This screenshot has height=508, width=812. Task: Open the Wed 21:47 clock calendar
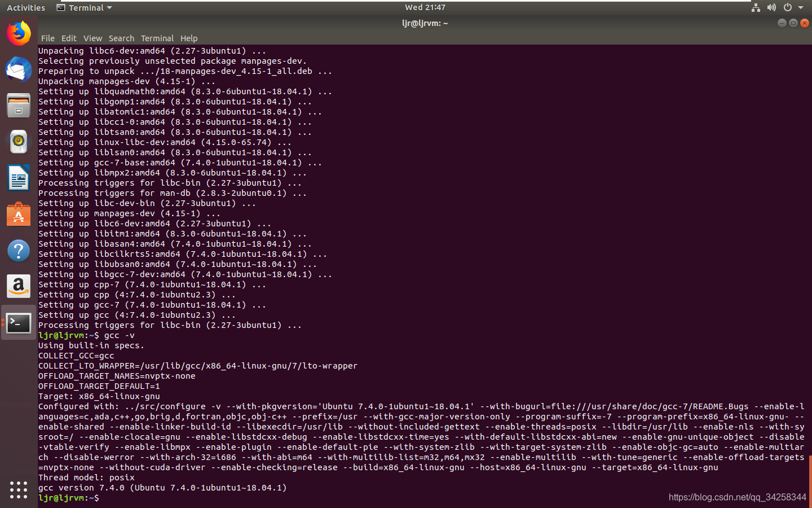[425, 7]
